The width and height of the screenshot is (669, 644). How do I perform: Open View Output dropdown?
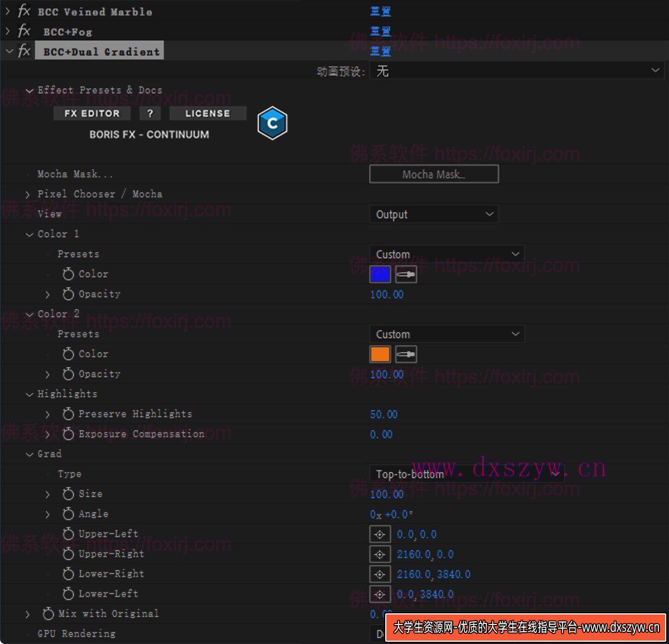pyautogui.click(x=434, y=214)
